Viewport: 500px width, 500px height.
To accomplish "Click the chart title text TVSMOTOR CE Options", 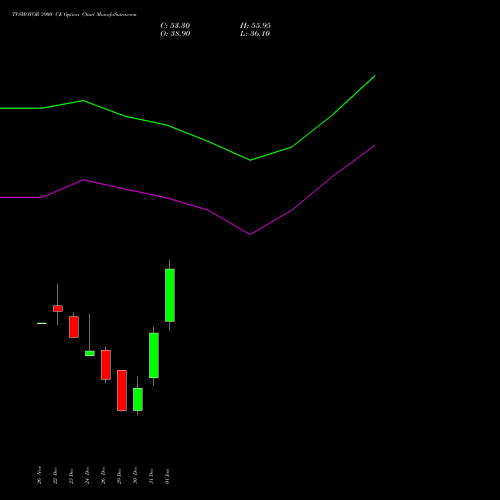I will click(x=74, y=15).
